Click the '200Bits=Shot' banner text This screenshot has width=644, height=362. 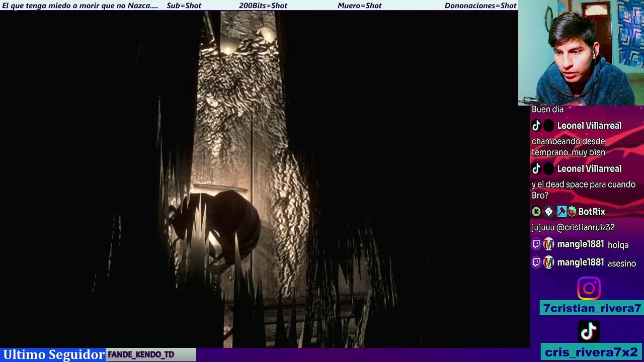click(263, 6)
